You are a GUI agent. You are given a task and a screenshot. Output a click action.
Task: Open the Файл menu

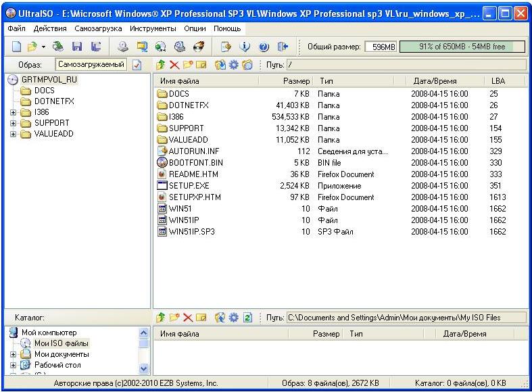17,28
